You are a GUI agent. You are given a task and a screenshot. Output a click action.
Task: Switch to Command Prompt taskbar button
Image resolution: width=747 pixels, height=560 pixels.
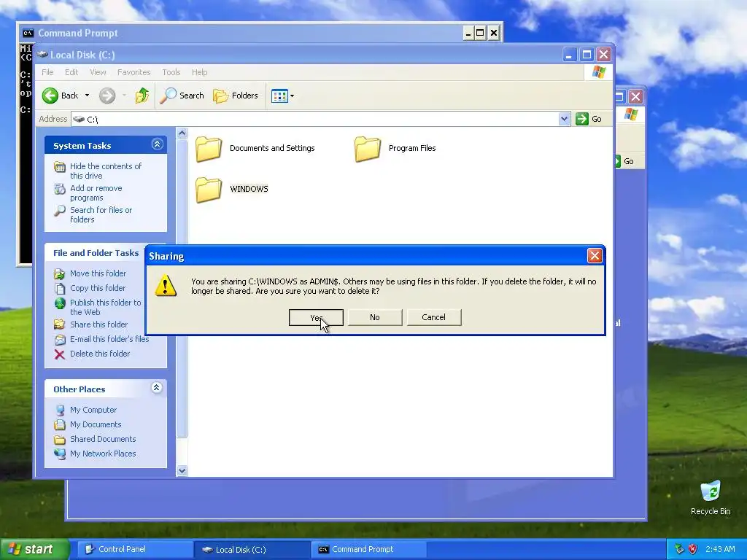[368, 550]
